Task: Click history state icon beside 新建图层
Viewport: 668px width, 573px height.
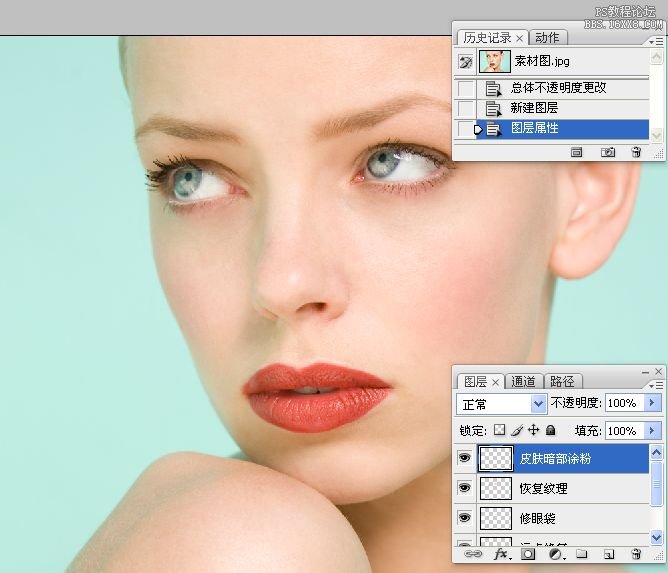Action: pos(493,109)
